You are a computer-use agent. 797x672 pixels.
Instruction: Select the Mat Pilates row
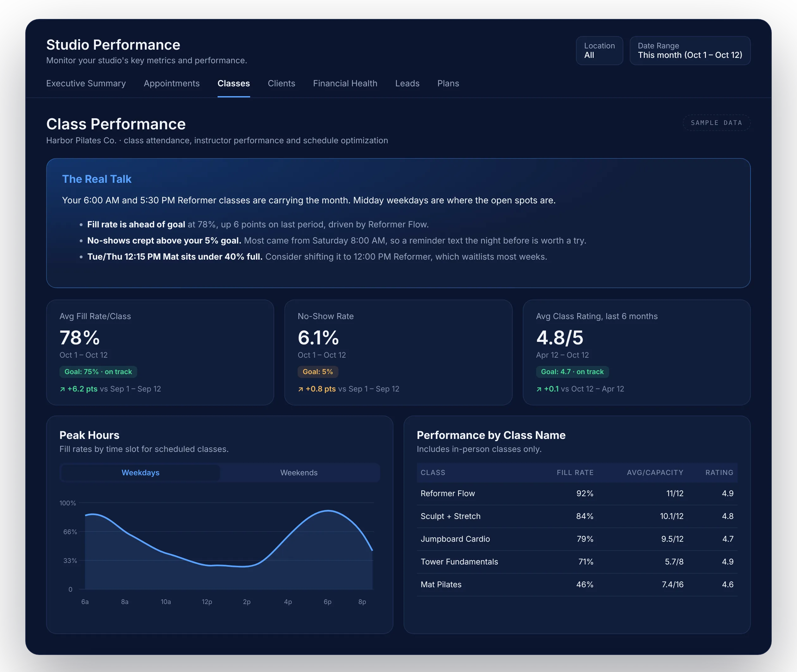click(x=577, y=585)
